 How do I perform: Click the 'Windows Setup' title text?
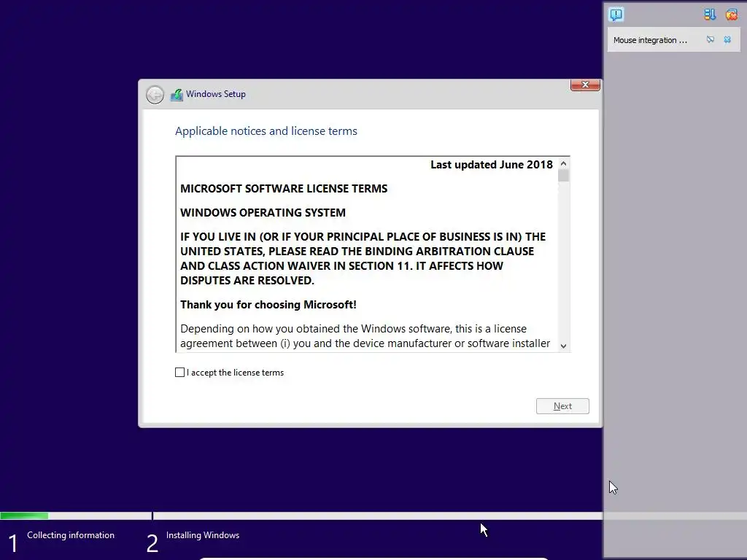216,94
